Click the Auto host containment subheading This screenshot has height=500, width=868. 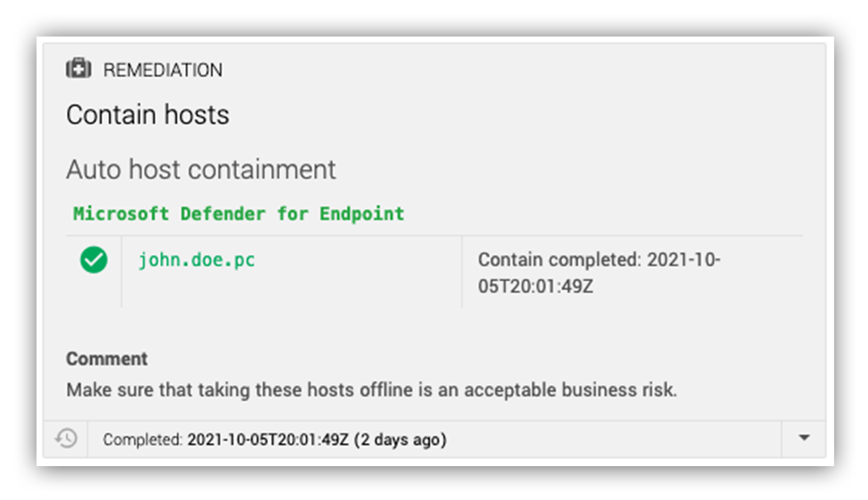click(201, 169)
